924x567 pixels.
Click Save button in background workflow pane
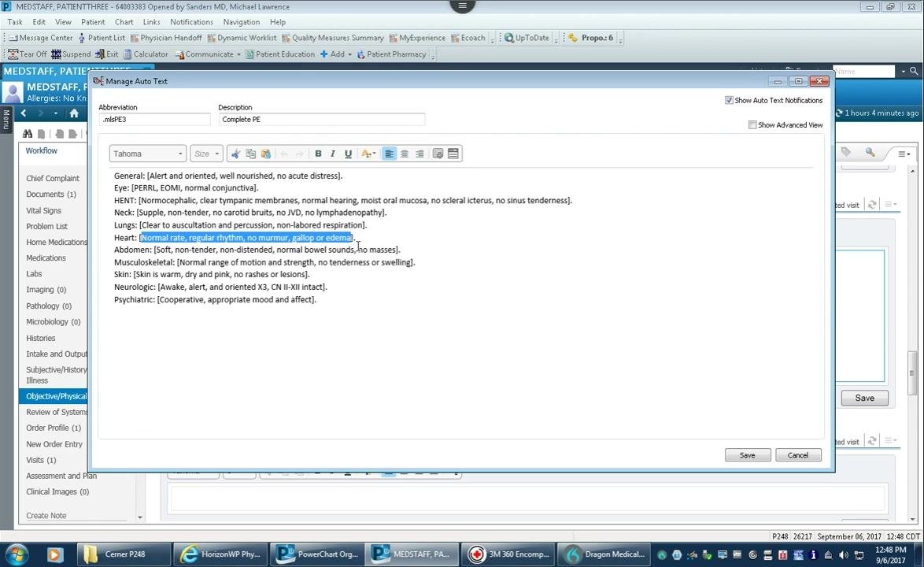(864, 398)
